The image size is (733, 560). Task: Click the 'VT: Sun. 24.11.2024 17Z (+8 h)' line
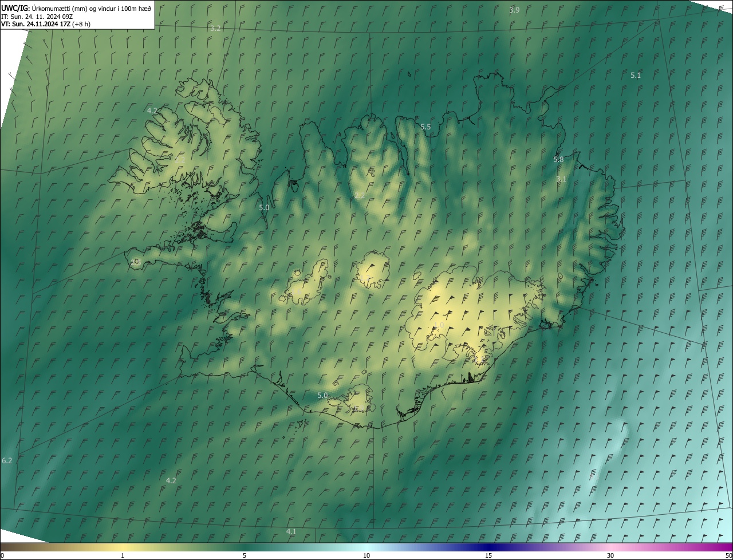pos(46,24)
